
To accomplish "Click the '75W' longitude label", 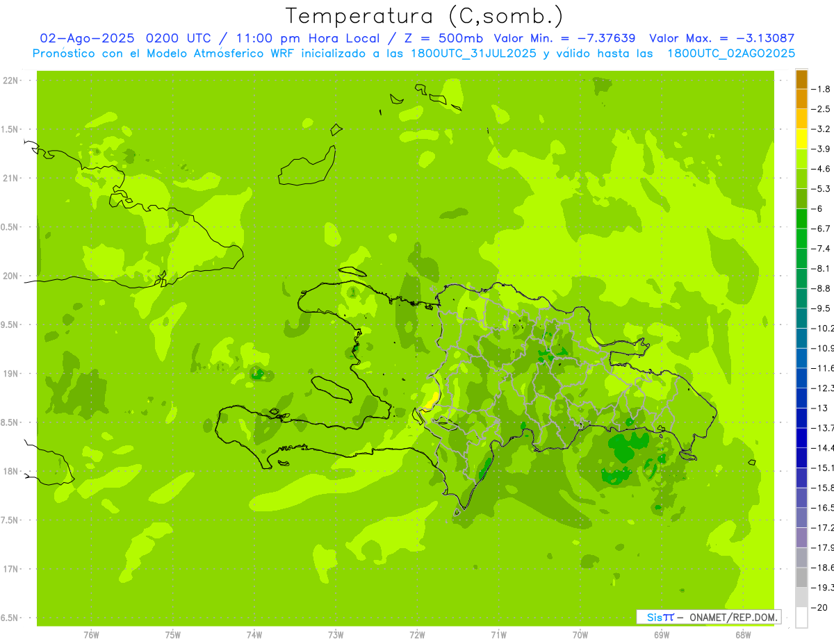I will (173, 634).
